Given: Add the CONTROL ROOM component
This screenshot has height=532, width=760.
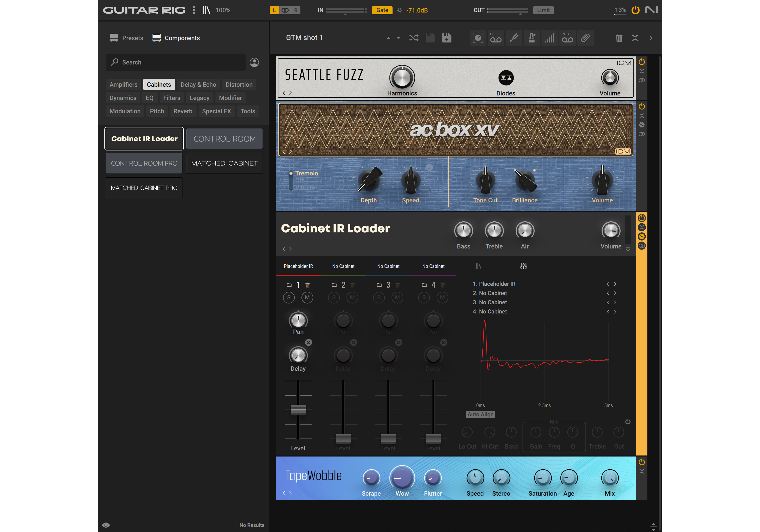Looking at the screenshot, I should click(224, 139).
